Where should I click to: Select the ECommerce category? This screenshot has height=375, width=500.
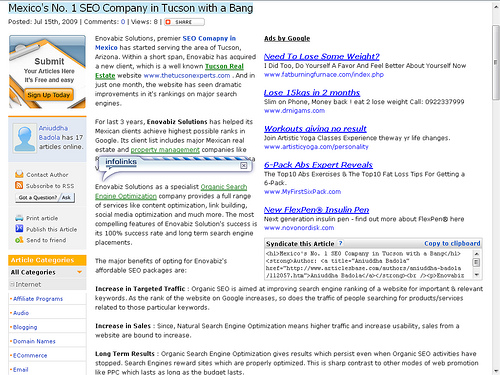click(x=30, y=355)
